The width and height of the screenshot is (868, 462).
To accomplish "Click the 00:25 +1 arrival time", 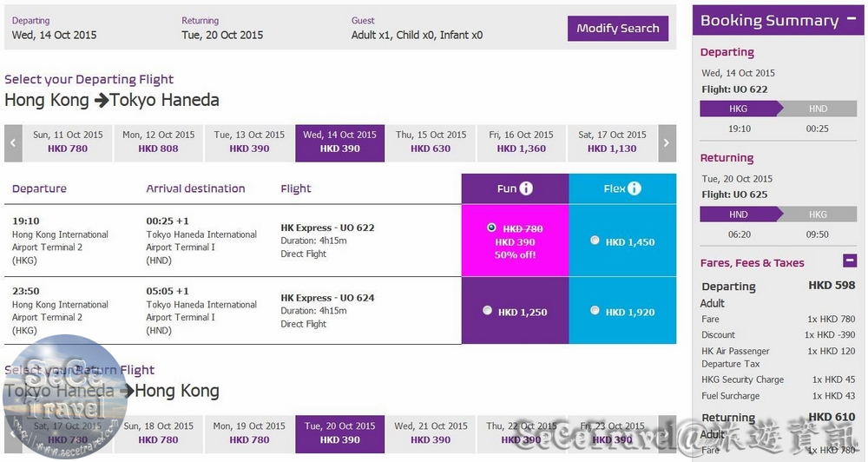I will tap(168, 221).
